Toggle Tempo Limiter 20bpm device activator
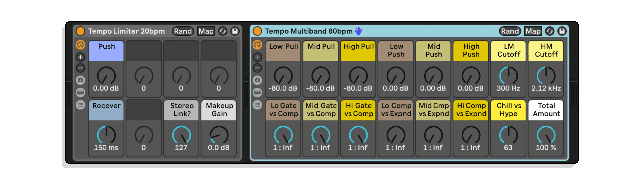Image resolution: width=644 pixels, height=185 pixels. coord(80,31)
